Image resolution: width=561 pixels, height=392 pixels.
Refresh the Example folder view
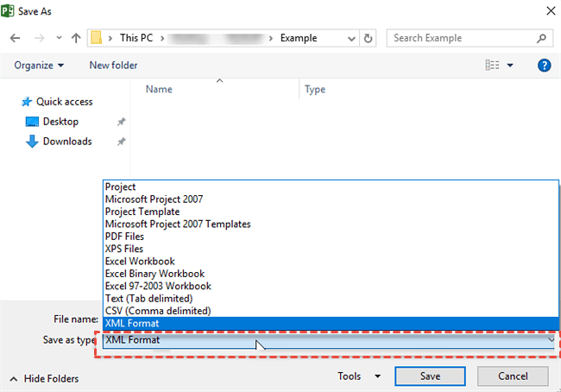click(x=368, y=38)
